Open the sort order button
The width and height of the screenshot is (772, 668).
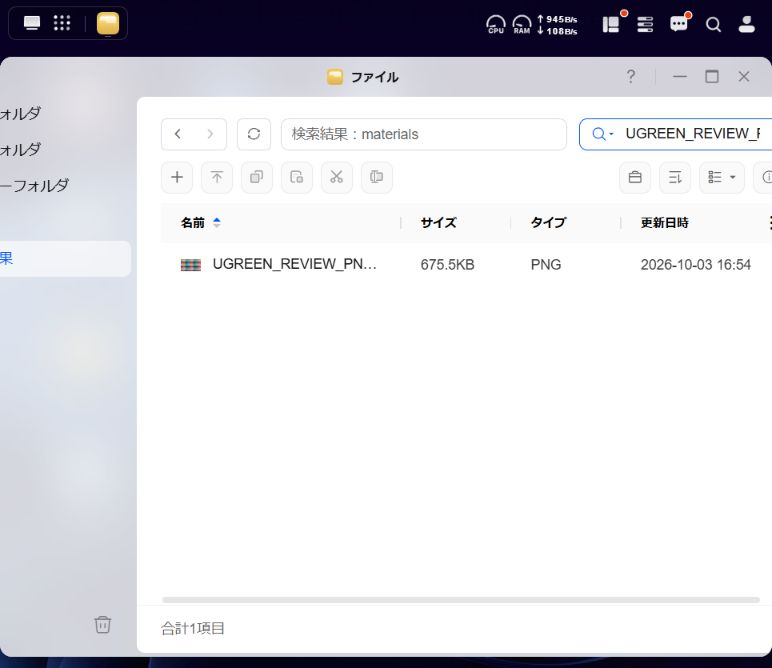675,177
